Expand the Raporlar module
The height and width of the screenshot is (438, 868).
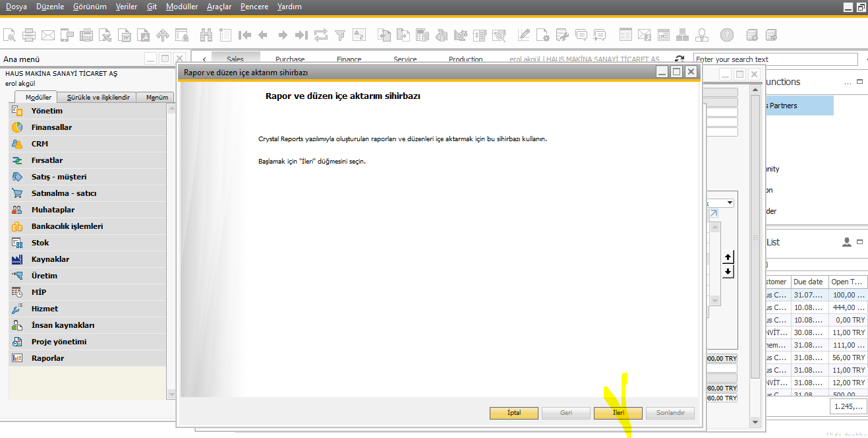[x=47, y=358]
